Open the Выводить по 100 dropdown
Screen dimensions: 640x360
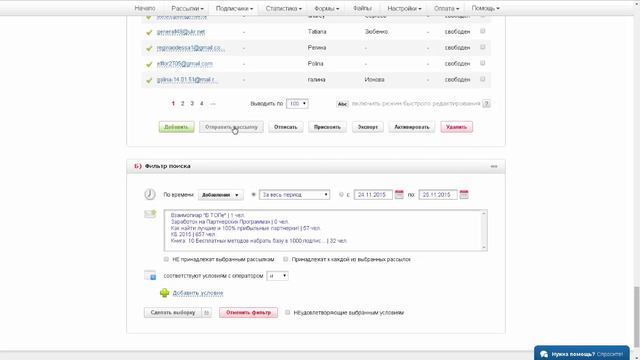pyautogui.click(x=297, y=104)
